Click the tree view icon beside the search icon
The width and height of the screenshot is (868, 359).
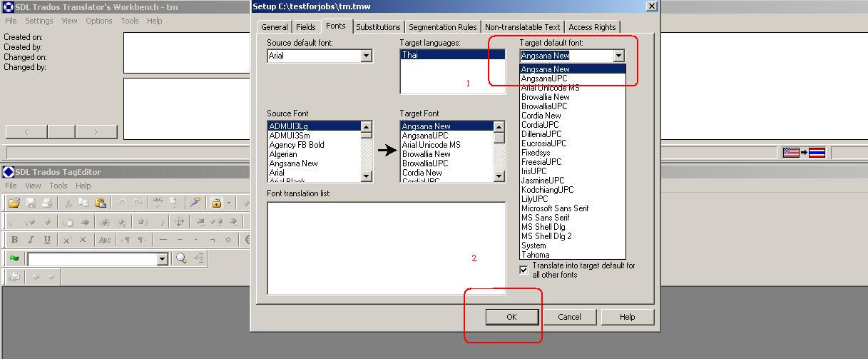click(x=198, y=258)
